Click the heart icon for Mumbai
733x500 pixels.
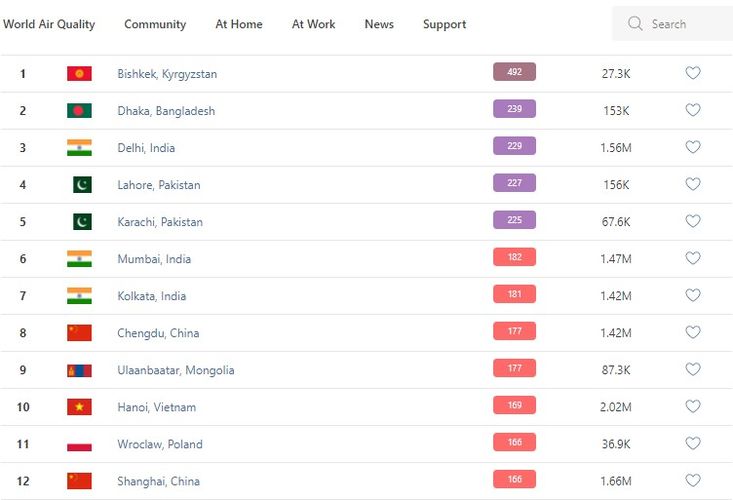[x=692, y=258]
